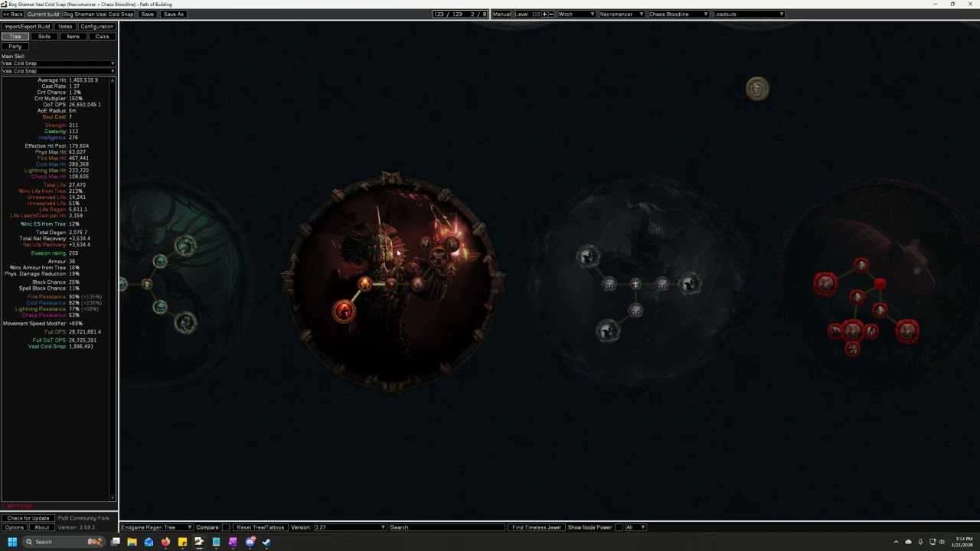Image resolution: width=980 pixels, height=551 pixels.
Task: Click Find Timeless Jewel button
Action: click(x=537, y=527)
